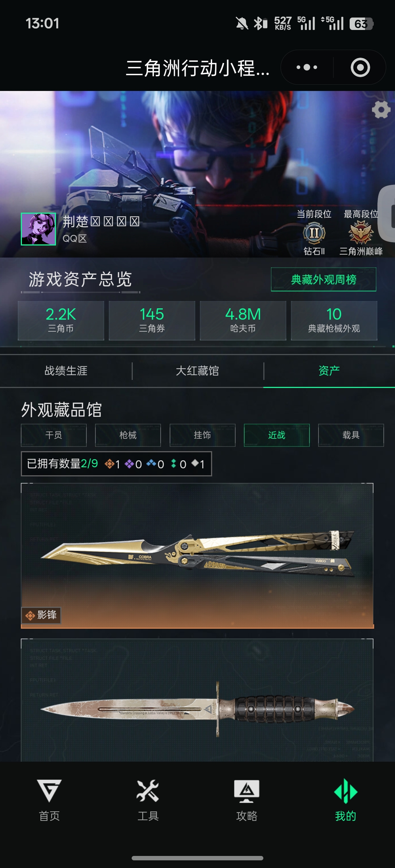This screenshot has height=868, width=395.
Task: Open the mini program more-options menu
Action: pos(307,68)
